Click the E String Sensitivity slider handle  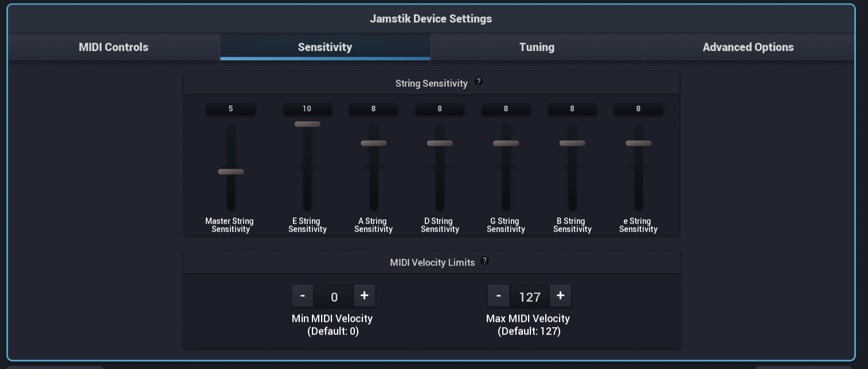pyautogui.click(x=307, y=124)
